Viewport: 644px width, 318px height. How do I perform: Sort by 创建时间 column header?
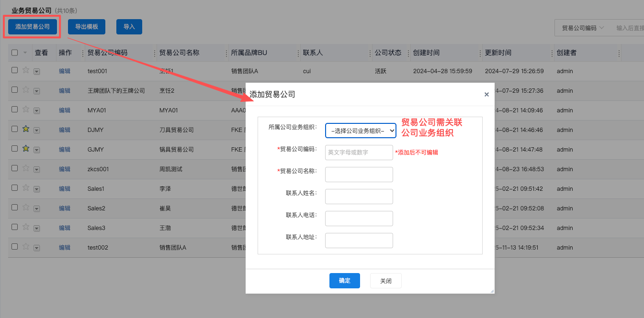[426, 53]
